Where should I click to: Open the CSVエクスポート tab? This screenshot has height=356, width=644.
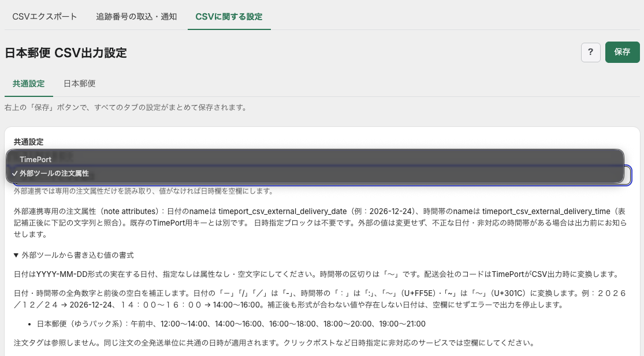pyautogui.click(x=45, y=16)
